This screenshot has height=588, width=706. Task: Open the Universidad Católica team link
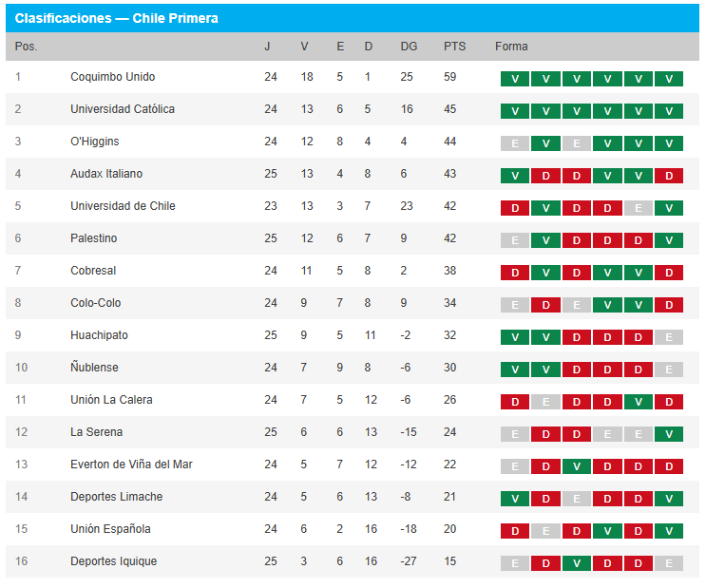[x=123, y=109]
